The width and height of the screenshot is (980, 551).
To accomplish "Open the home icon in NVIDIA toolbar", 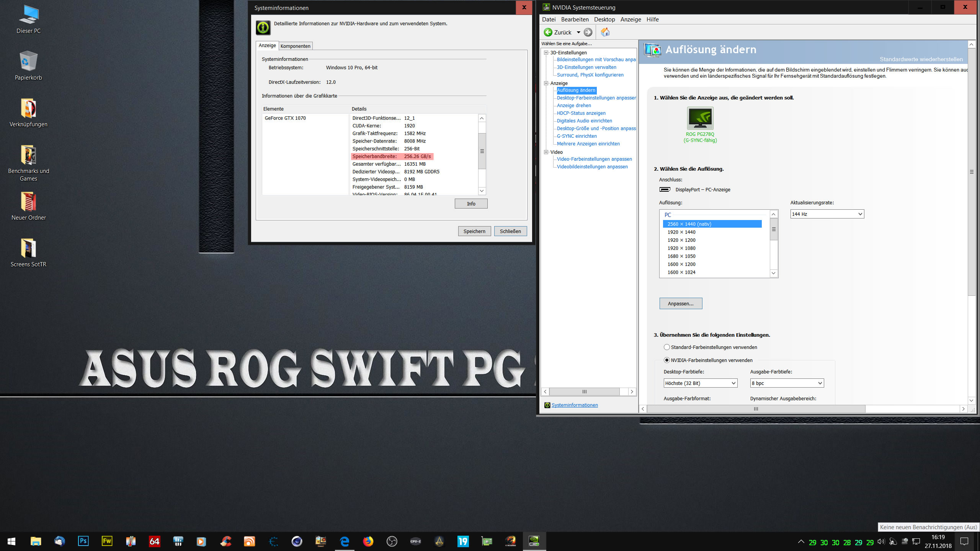I will coord(605,32).
